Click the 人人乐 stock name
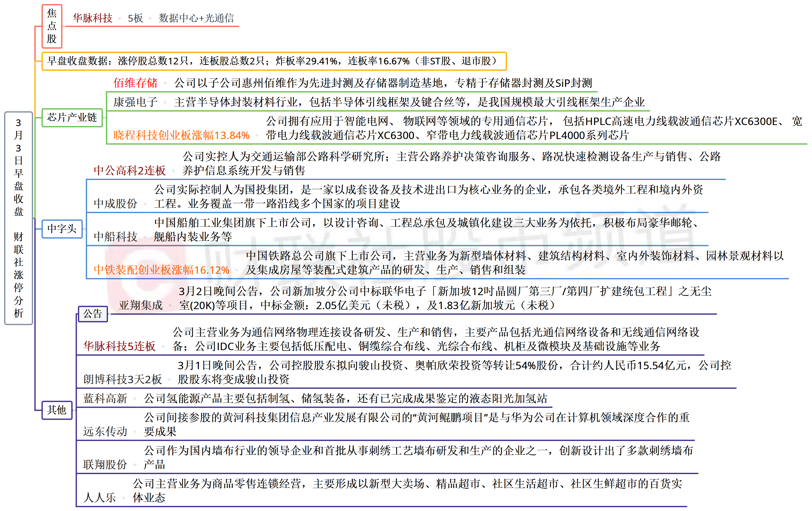The image size is (812, 511). pos(100,498)
